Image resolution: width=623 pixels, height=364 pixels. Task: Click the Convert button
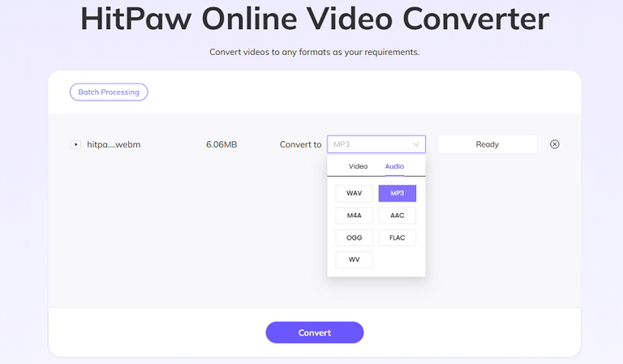pos(314,332)
